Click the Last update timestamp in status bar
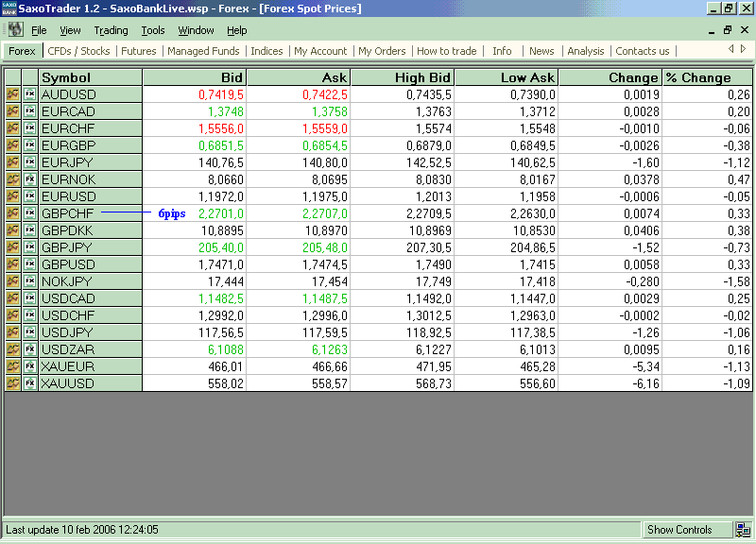The image size is (756, 544). tap(82, 530)
